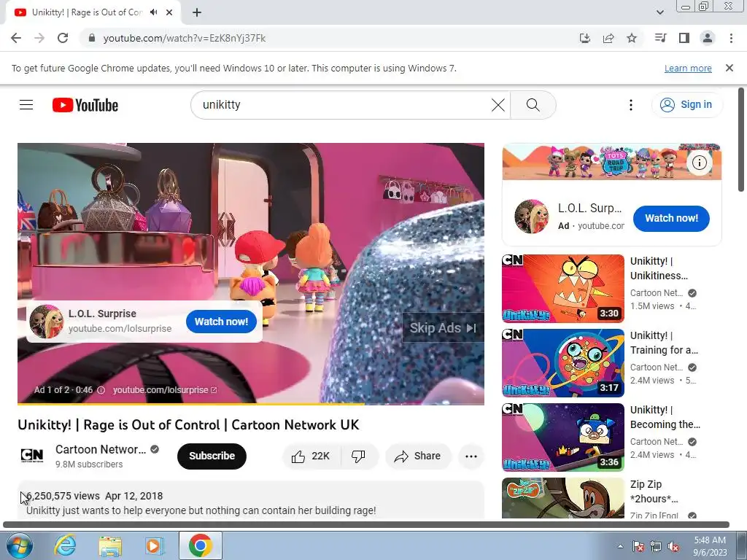Screen dimensions: 747x560
Task: Open tab search dropdown arrow
Action: [x=659, y=12]
